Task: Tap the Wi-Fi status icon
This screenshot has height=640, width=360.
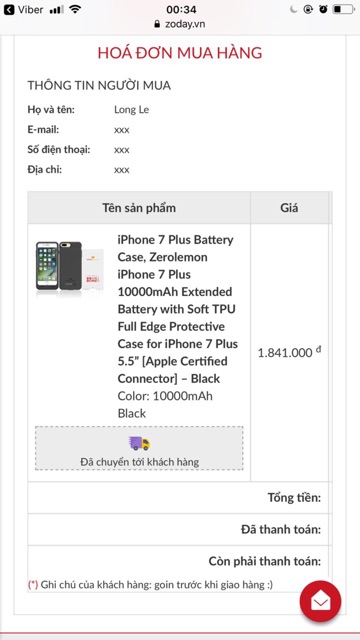Action: pos(75,9)
